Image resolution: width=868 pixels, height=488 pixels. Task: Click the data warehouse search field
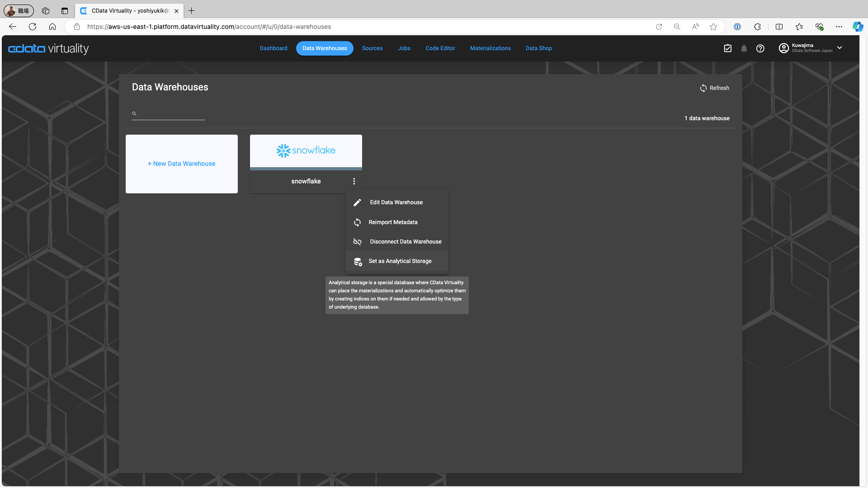pyautogui.click(x=171, y=114)
